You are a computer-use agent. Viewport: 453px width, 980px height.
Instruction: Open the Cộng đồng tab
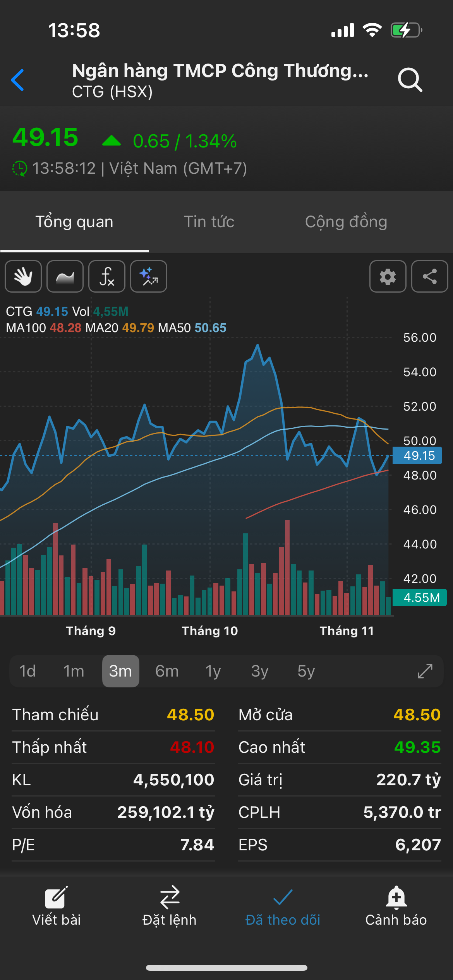(346, 222)
